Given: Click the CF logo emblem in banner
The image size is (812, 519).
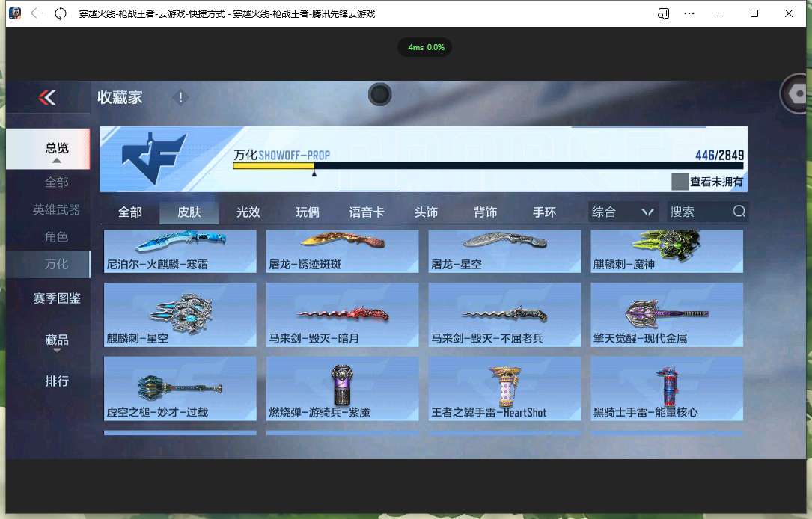Looking at the screenshot, I should [x=154, y=158].
